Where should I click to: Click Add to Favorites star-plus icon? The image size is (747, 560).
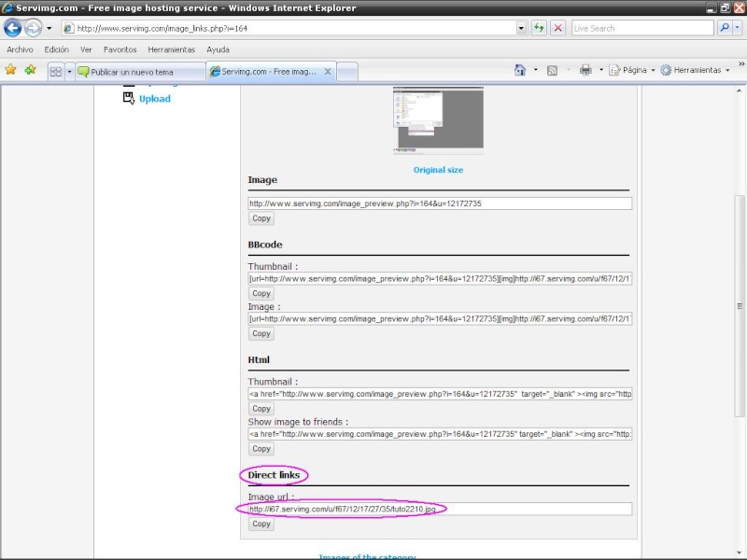tap(30, 70)
